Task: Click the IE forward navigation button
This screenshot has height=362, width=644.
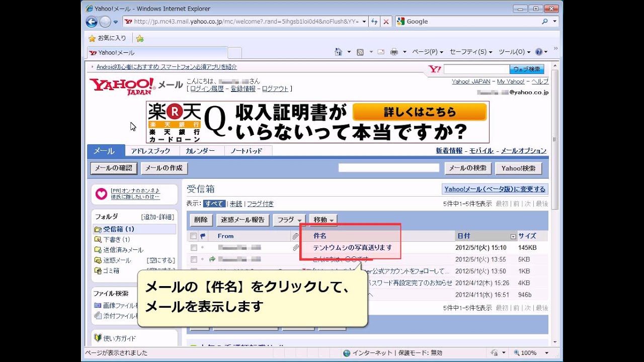Action: tap(105, 22)
